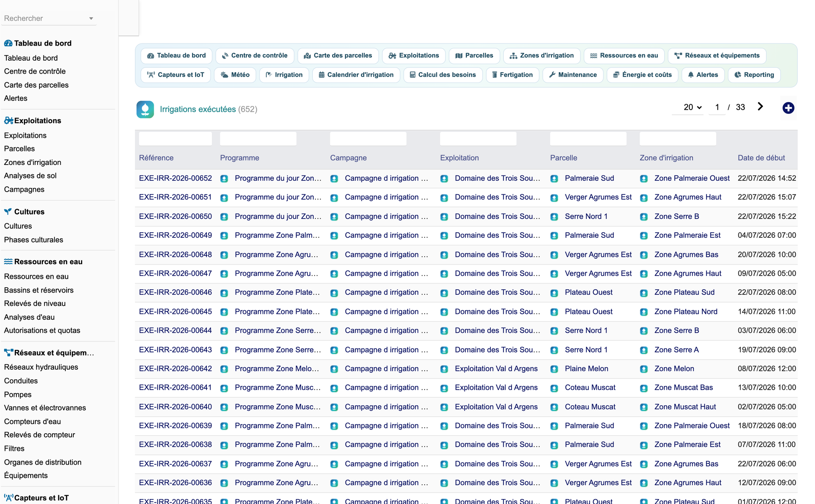Click campagne icon in row EXE-IRR-2026-00644
Screen dimensions: 815x504
coord(334,331)
